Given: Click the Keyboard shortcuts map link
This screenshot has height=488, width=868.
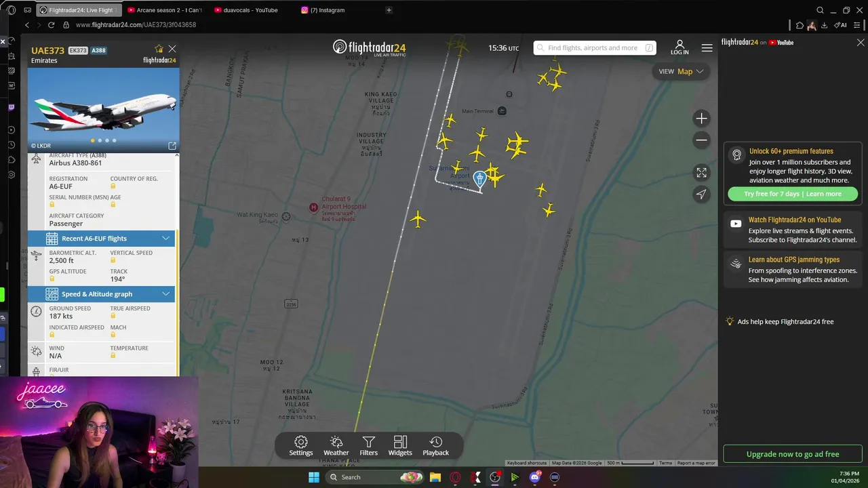Looking at the screenshot, I should click(x=527, y=463).
